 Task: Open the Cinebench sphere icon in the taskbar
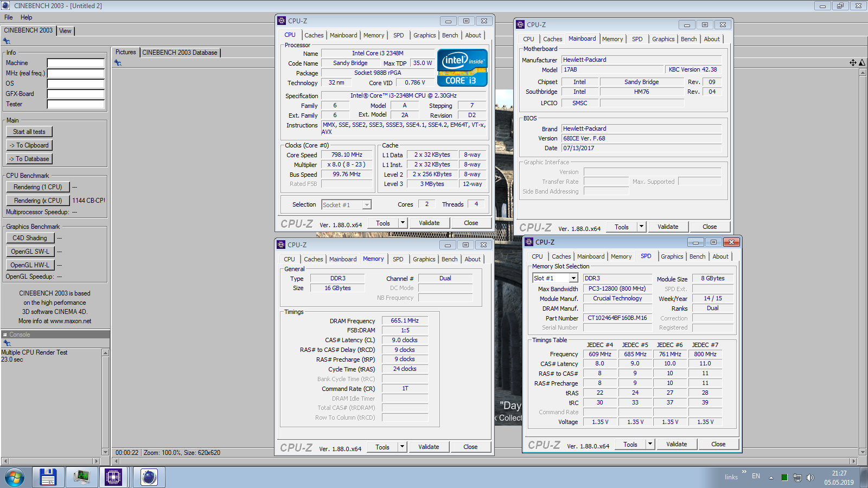point(149,477)
